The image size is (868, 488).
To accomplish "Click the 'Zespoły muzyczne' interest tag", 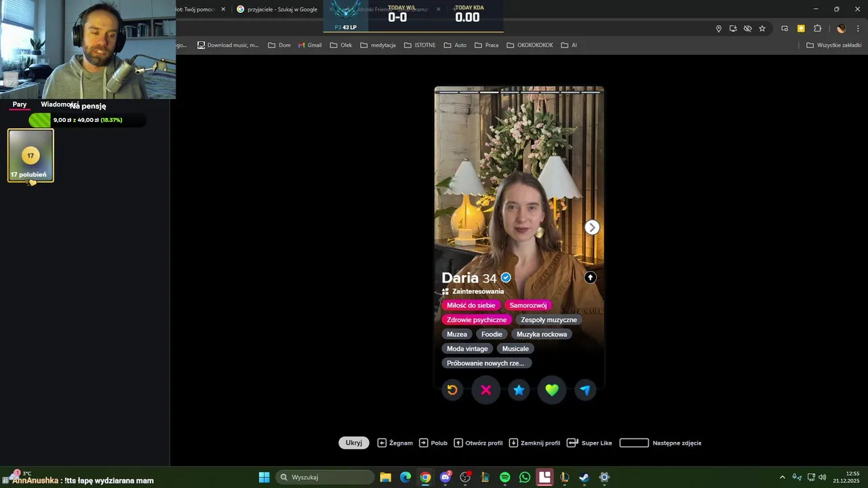I will (x=549, y=320).
